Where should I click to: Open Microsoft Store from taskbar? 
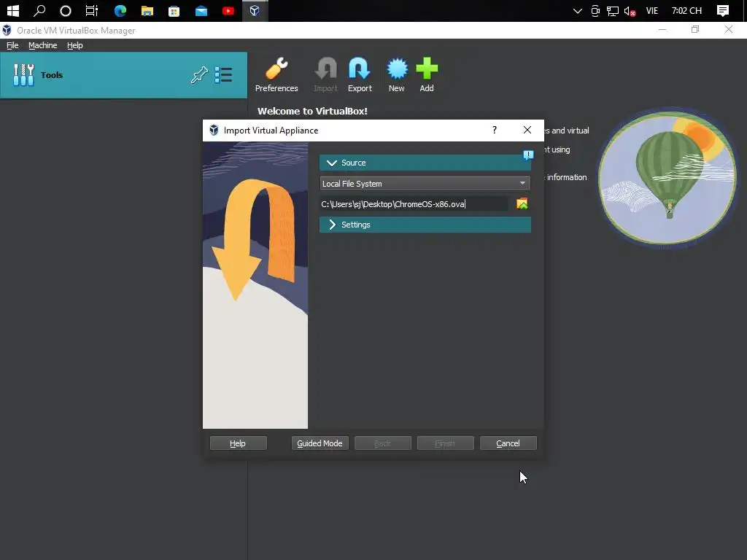tap(174, 10)
